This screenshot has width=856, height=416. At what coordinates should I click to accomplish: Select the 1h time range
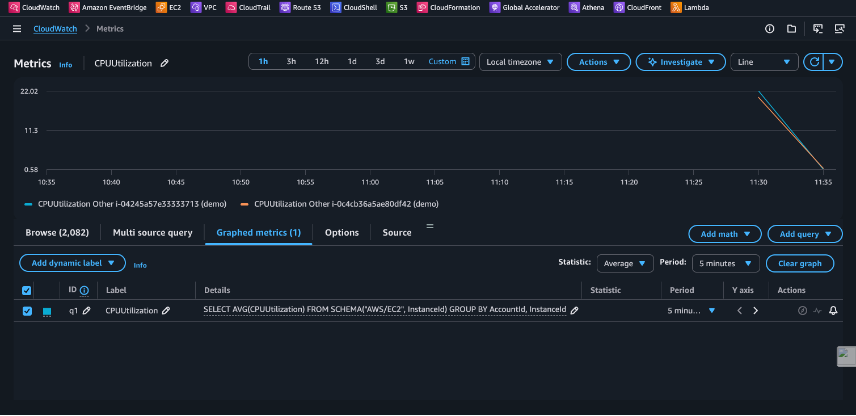click(x=263, y=62)
